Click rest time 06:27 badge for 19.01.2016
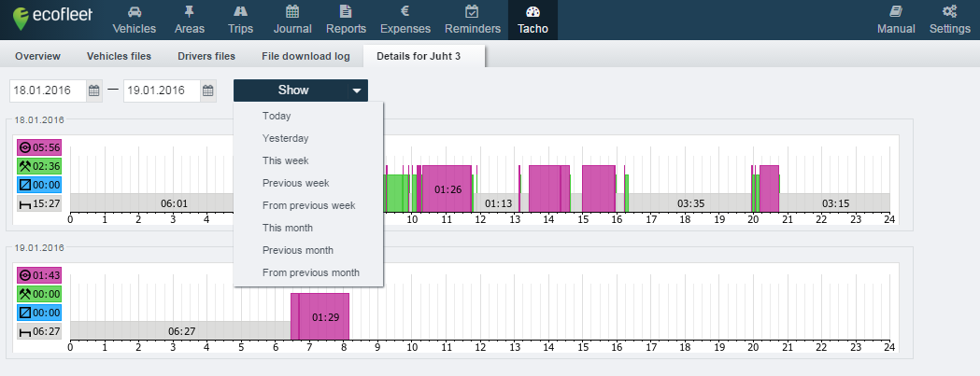 (39, 331)
